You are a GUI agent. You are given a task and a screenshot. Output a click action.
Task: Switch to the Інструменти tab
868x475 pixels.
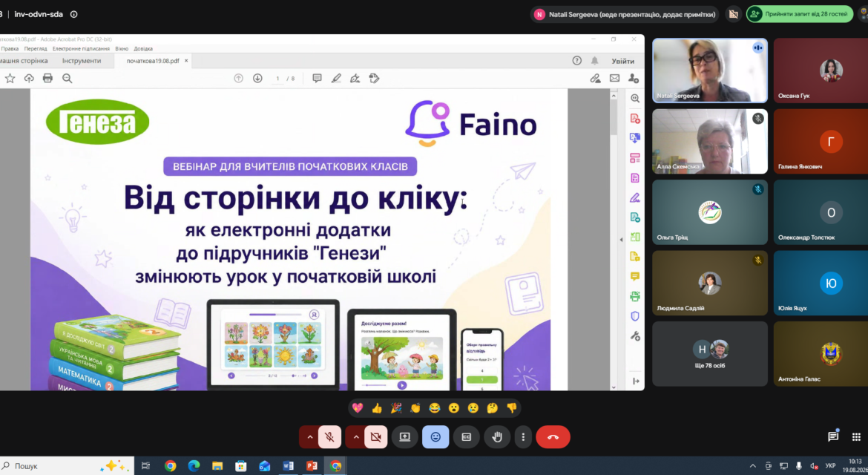82,61
